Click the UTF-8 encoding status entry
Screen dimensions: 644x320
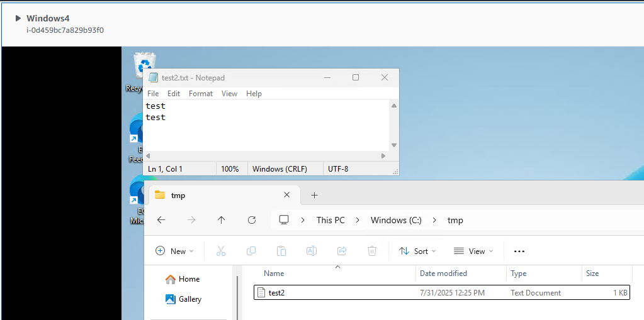[x=338, y=168]
